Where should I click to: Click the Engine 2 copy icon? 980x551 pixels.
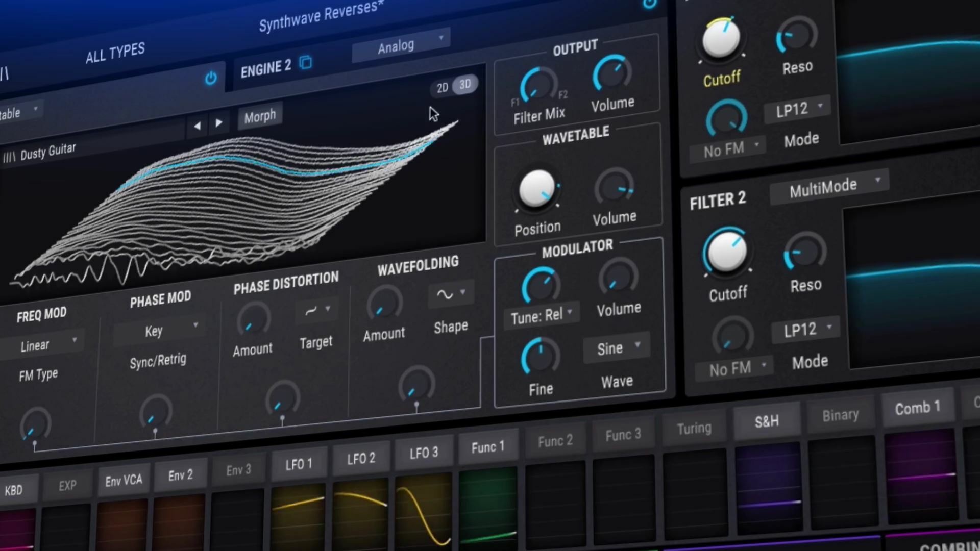coord(305,63)
